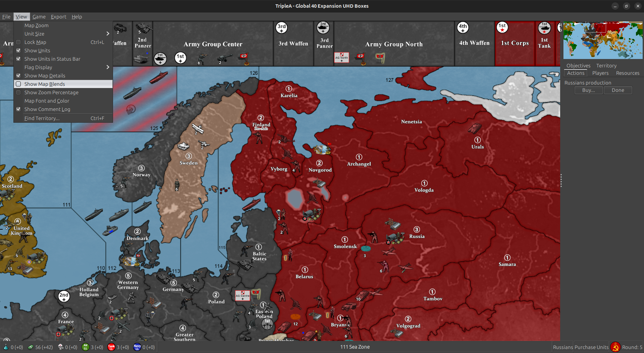Viewport: 644px width, 353px height.
Task: Select the 1st circle marker in Army Group Center
Action: (x=180, y=58)
